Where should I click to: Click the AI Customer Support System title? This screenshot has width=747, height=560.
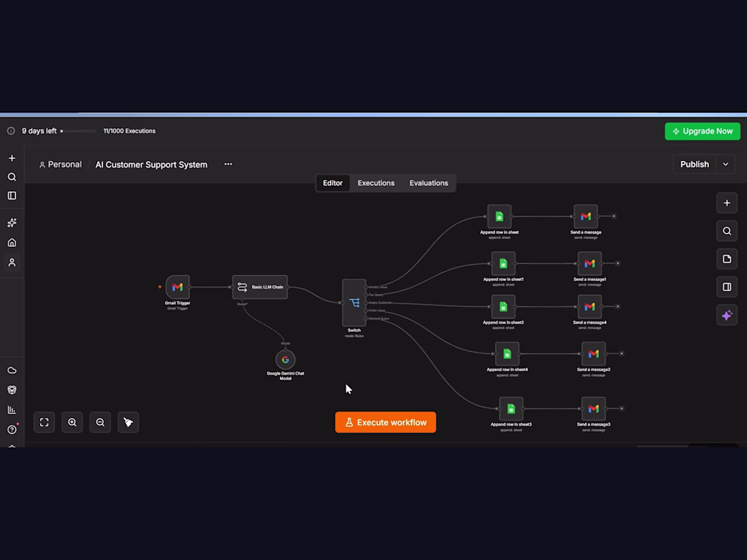(x=151, y=165)
